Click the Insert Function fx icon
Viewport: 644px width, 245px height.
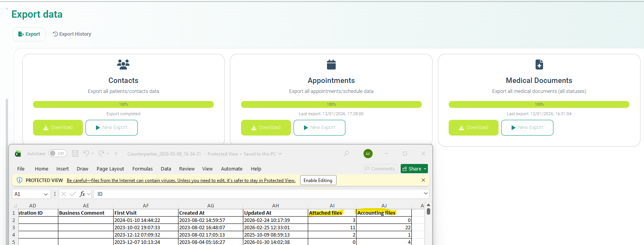coord(82,194)
